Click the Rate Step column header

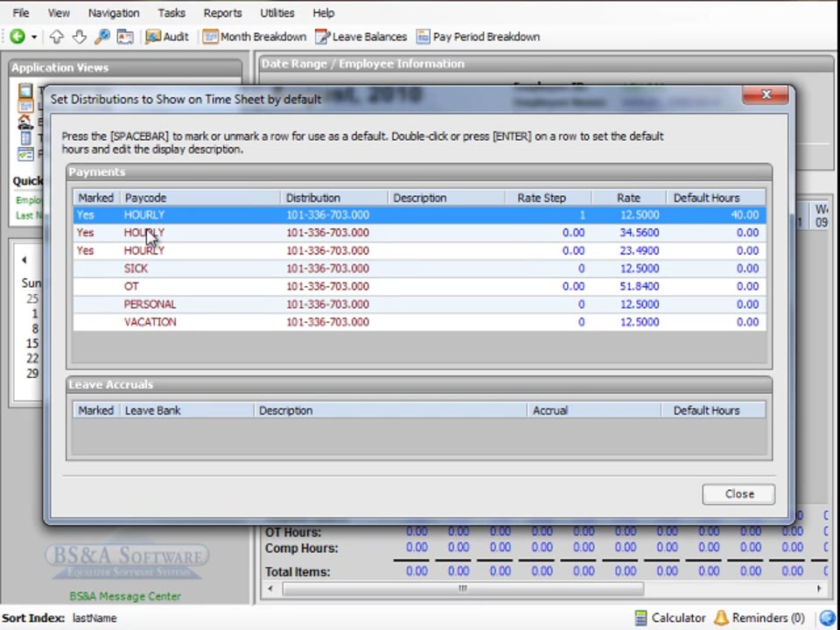548,198
